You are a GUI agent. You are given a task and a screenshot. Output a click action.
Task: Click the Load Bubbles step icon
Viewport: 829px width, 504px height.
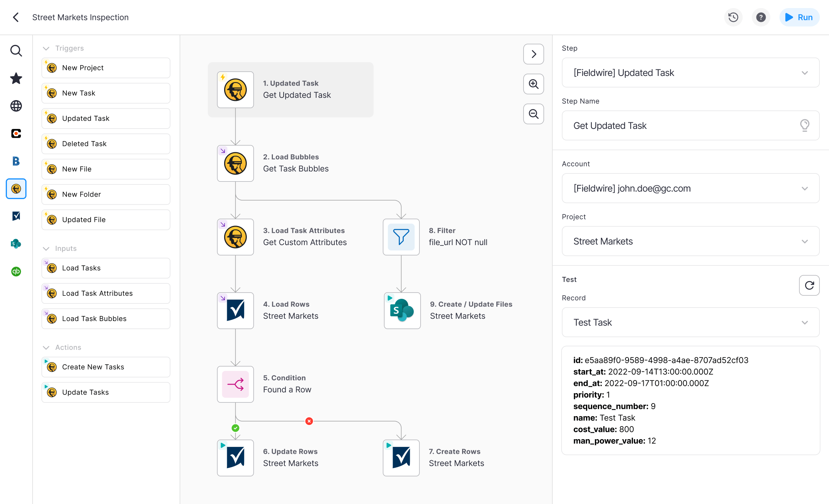tap(235, 163)
